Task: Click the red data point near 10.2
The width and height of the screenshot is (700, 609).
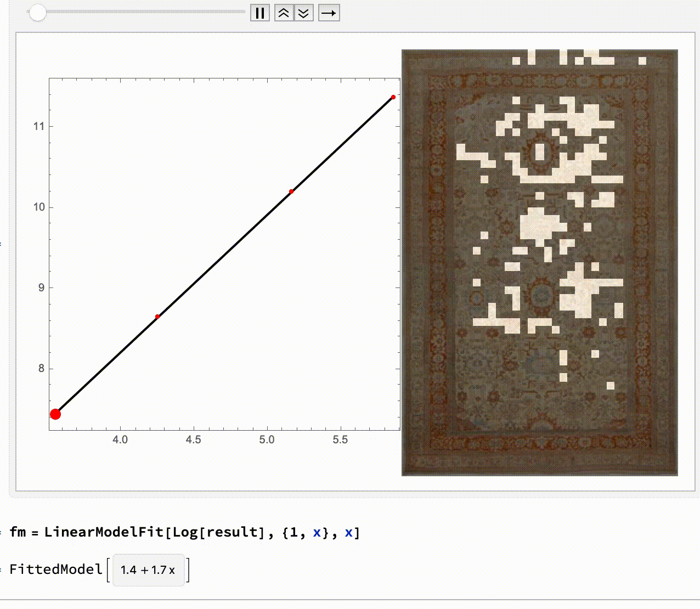Action: [291, 191]
